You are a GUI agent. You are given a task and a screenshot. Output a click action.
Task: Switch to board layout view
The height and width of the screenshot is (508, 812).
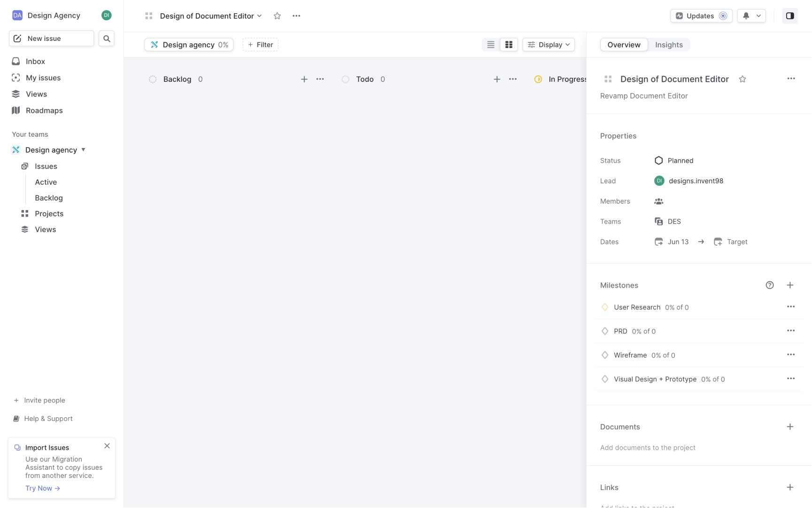[509, 44]
